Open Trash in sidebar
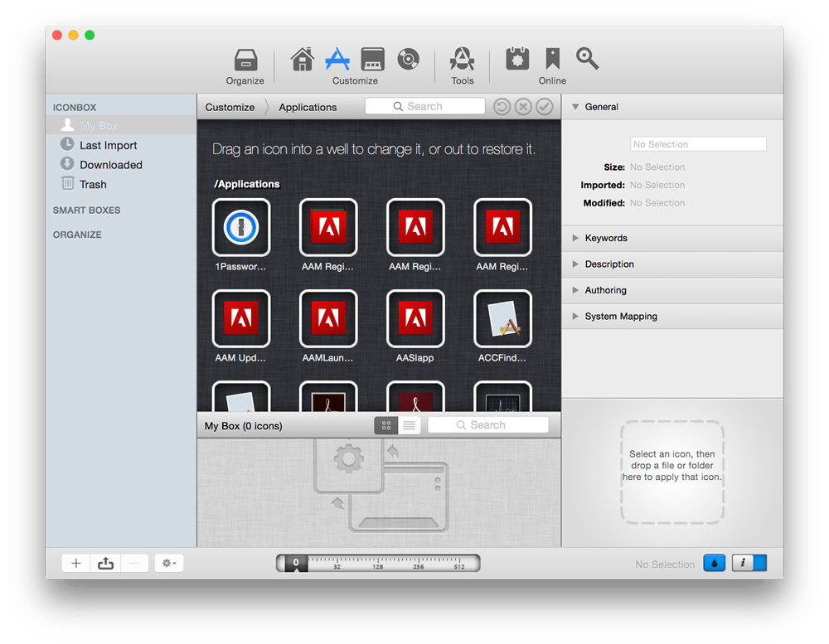The image size is (829, 644). pyautogui.click(x=121, y=185)
